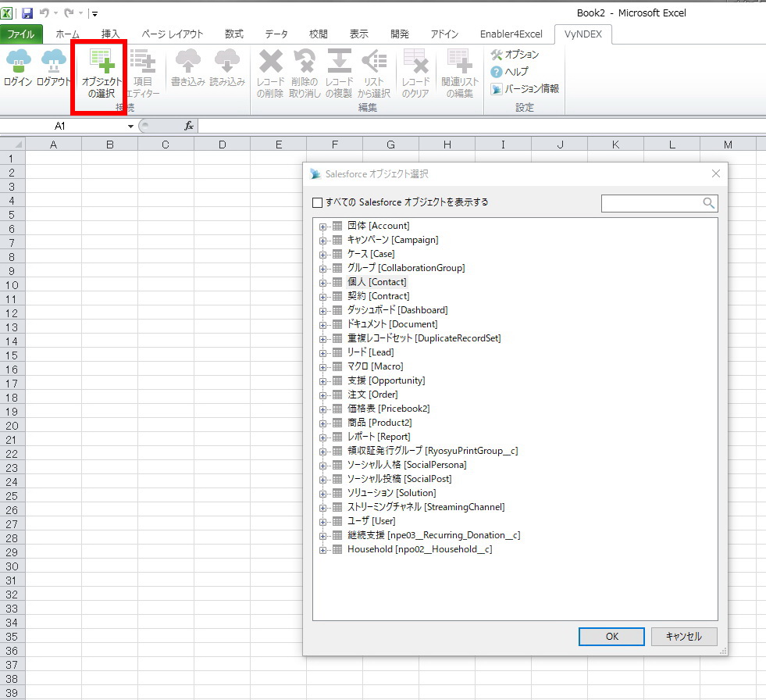Open the ファイル (File) tab
This screenshot has width=766, height=700.
[x=21, y=34]
